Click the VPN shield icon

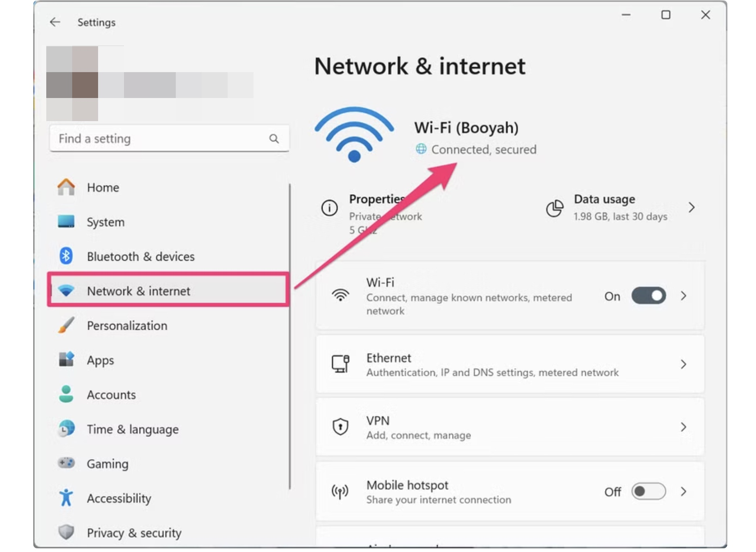(x=341, y=427)
